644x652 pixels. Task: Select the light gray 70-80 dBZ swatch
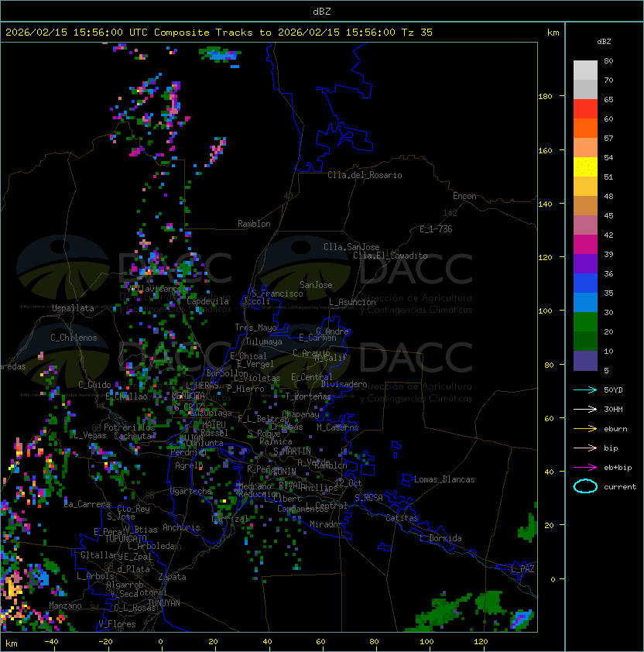coord(585,70)
